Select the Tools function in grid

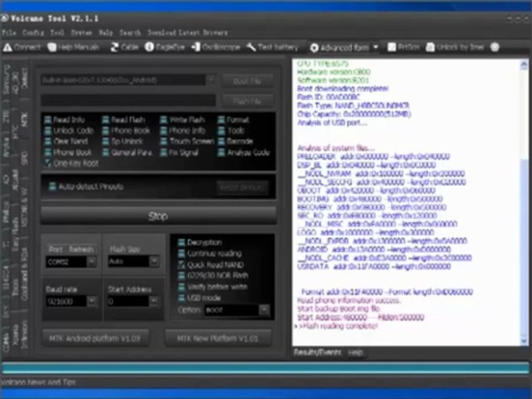click(x=232, y=131)
